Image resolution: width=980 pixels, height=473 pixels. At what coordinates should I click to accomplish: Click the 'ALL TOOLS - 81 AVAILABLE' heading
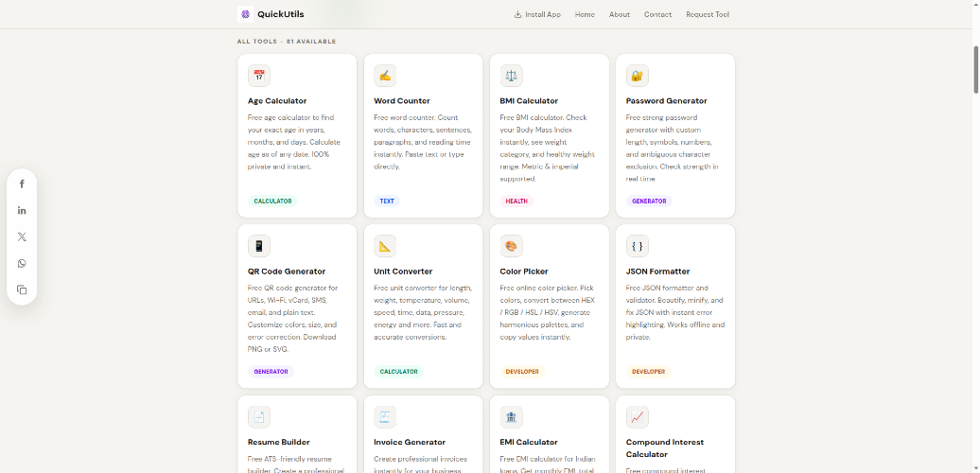(287, 42)
